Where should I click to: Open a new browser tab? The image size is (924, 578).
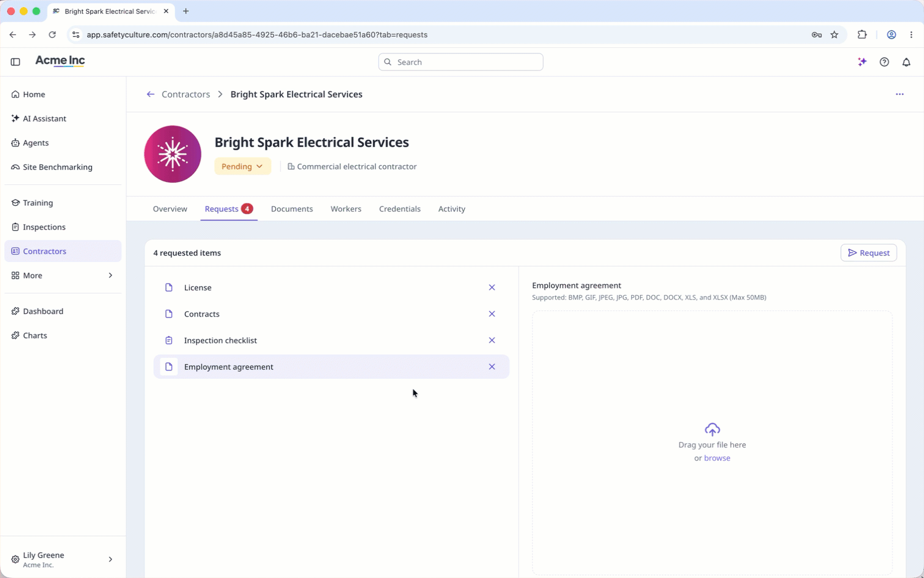click(x=186, y=11)
